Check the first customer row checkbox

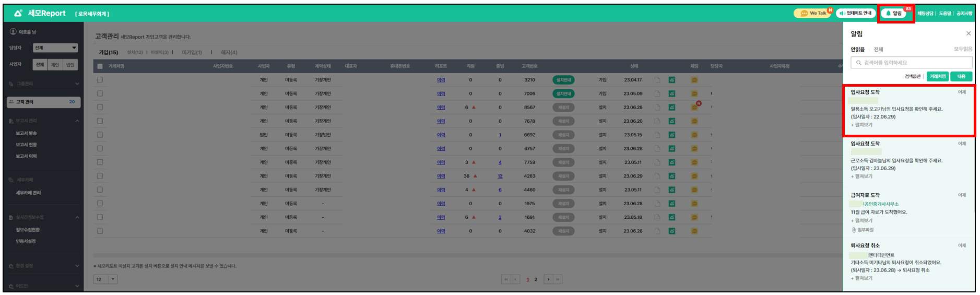(x=100, y=80)
